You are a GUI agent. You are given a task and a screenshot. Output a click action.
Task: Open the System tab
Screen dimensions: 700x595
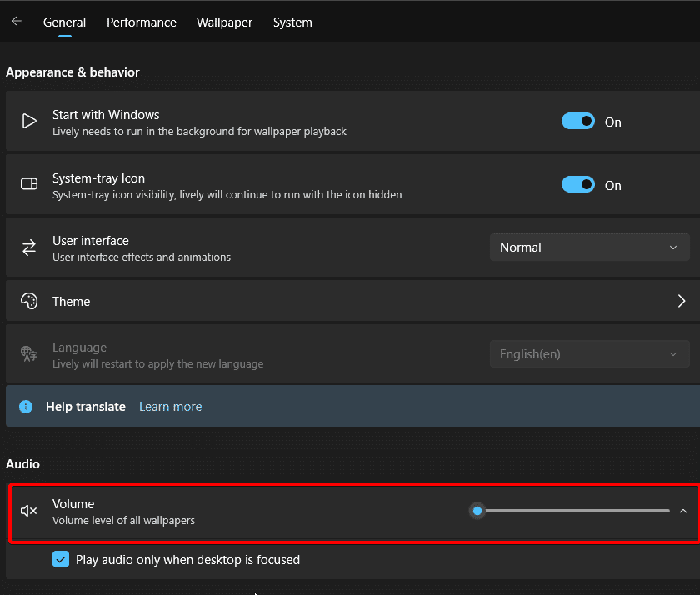[292, 22]
